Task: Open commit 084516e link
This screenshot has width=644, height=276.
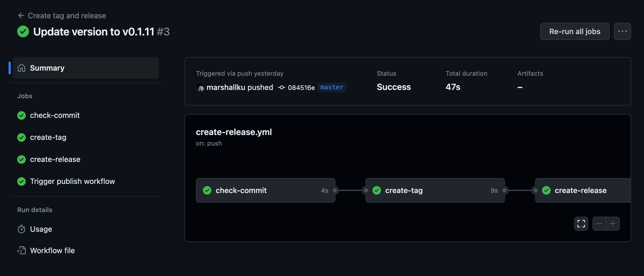Action: coord(301,87)
